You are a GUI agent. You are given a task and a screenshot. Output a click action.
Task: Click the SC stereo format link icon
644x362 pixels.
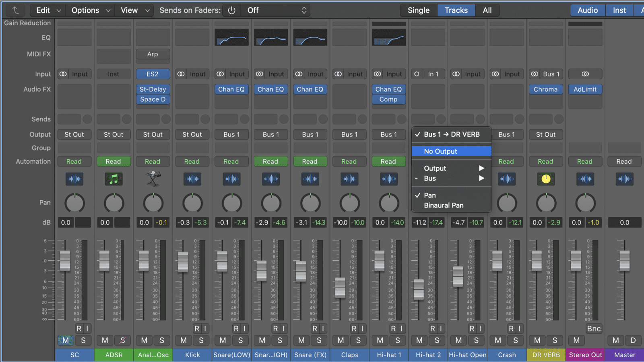(x=63, y=74)
